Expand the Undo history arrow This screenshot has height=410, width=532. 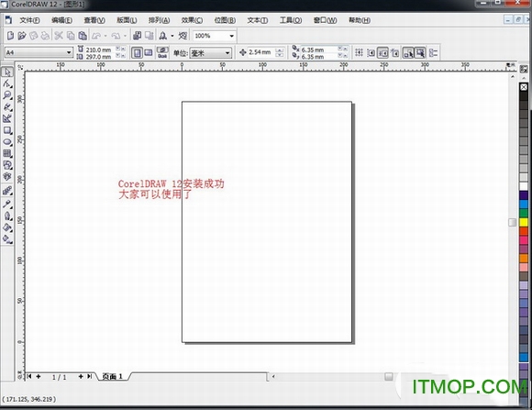point(105,35)
